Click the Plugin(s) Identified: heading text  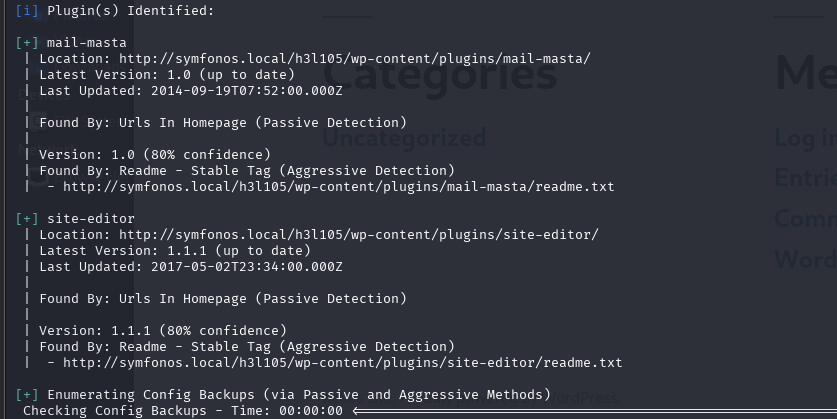pyautogui.click(x=131, y=11)
